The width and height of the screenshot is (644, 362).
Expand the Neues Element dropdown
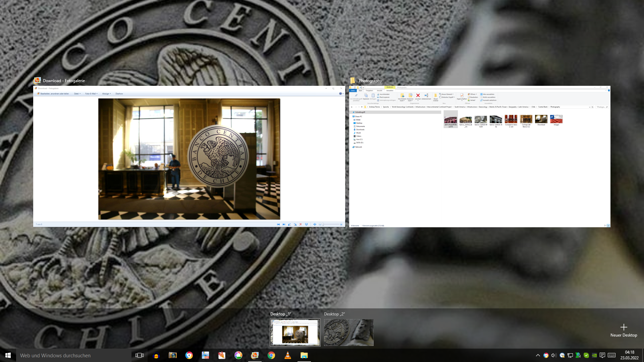pyautogui.click(x=446, y=94)
